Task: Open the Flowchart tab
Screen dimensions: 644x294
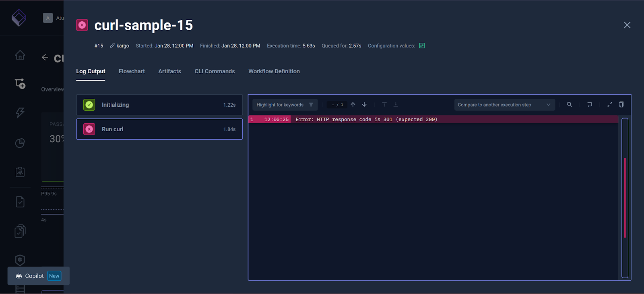Action: pyautogui.click(x=132, y=71)
